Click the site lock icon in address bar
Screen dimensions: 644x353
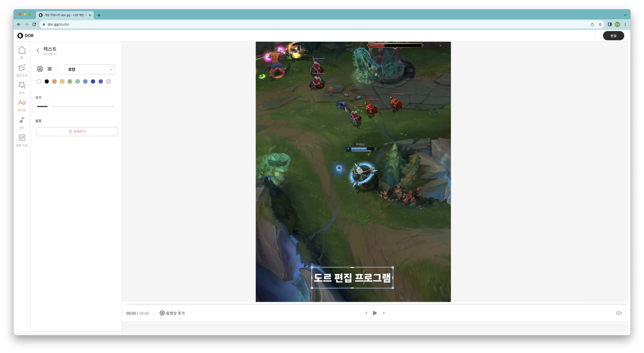(44, 24)
